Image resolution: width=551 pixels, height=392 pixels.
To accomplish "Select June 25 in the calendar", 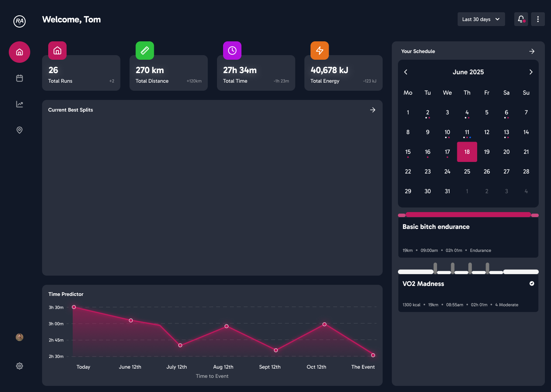I will click(x=467, y=171).
